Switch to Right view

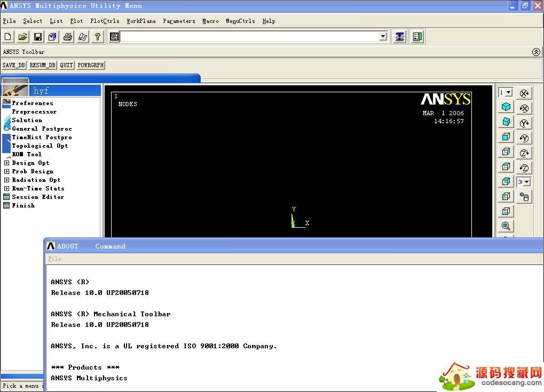pos(506,151)
